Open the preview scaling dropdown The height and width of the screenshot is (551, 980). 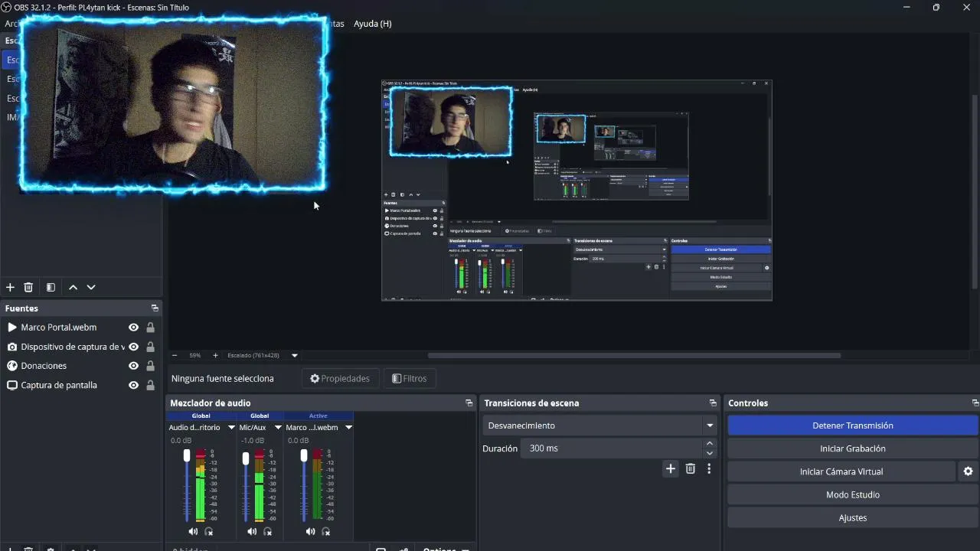(294, 355)
